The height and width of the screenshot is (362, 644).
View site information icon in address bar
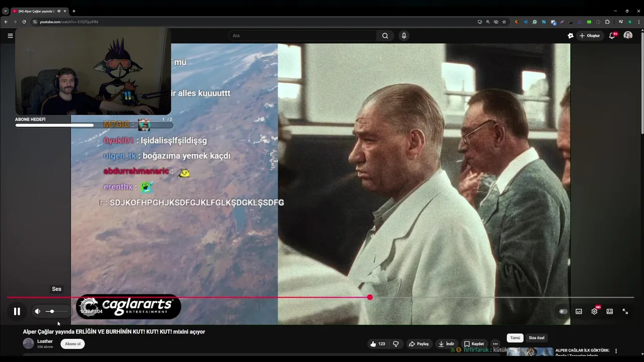click(x=35, y=22)
